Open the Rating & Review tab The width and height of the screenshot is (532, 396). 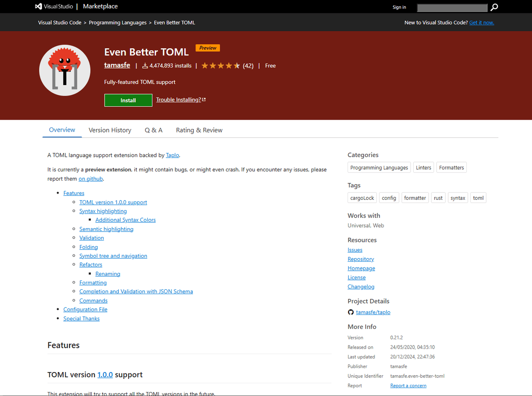click(x=199, y=130)
